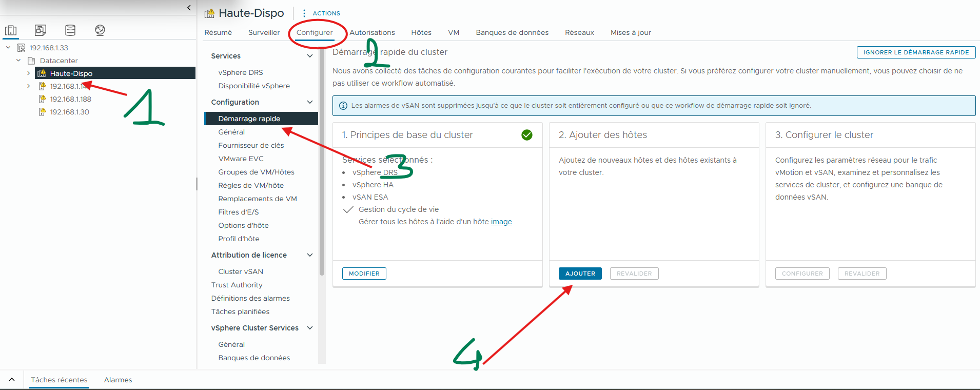Click the cluster icon next to the Haute-Dispo title
Screen dimensions: 980x390
point(209,13)
